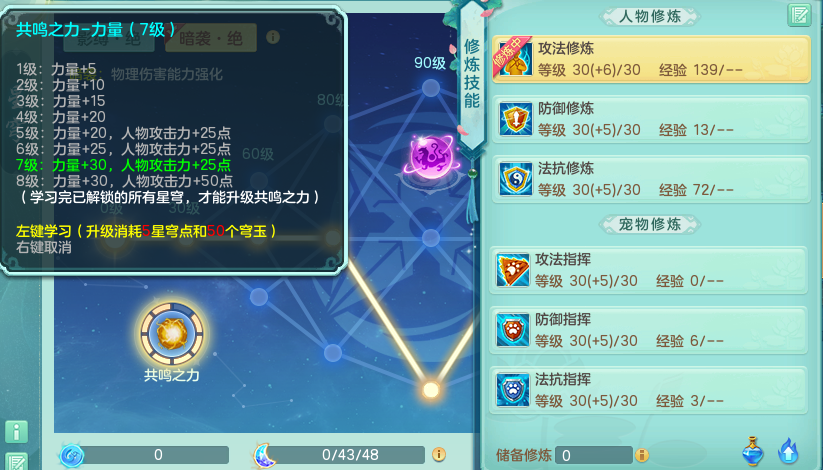Click the info icon beside 储备修炼
The height and width of the screenshot is (470, 823).
click(641, 455)
